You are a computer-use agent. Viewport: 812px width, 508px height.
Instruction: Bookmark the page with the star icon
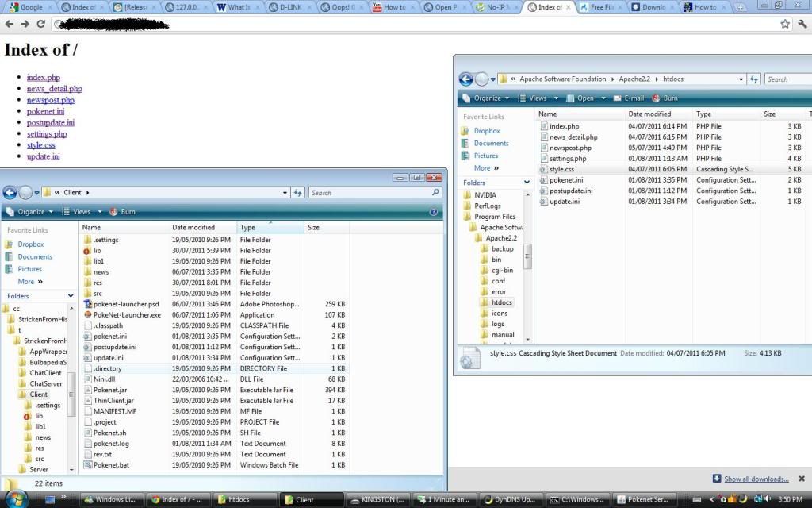pos(785,24)
